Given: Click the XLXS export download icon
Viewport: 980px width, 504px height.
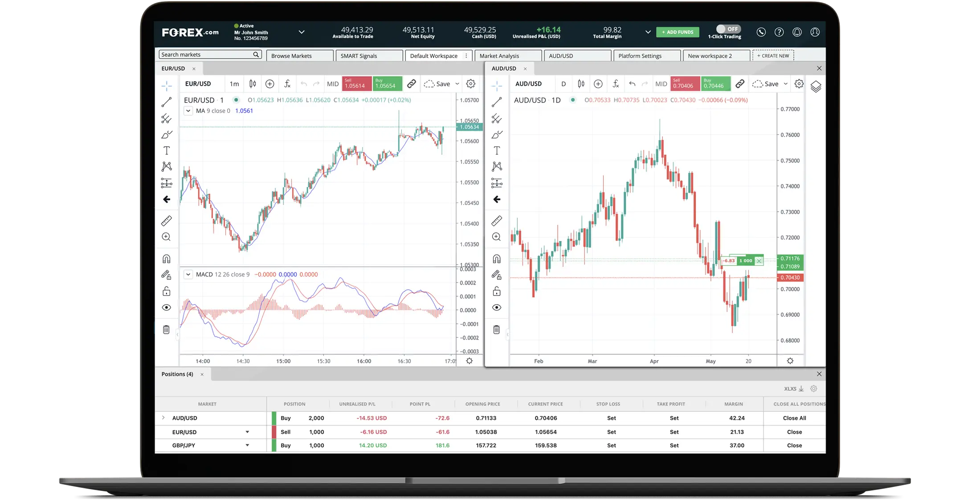Looking at the screenshot, I should point(801,388).
